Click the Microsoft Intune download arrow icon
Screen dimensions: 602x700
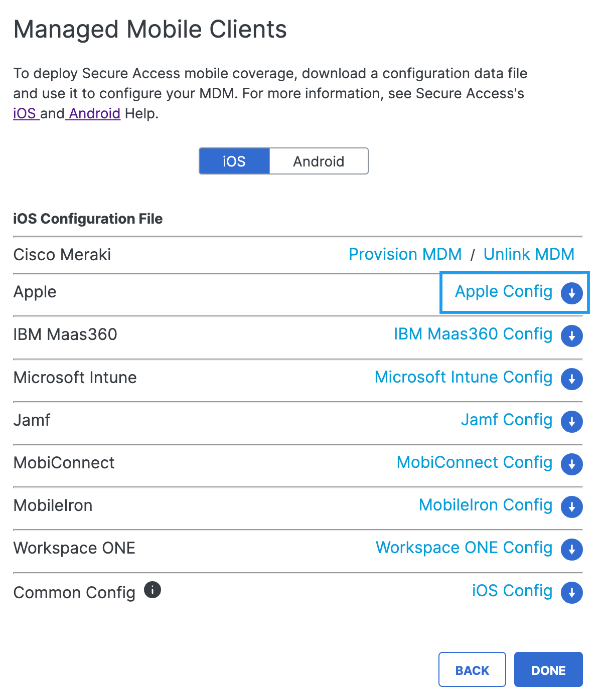pos(572,379)
